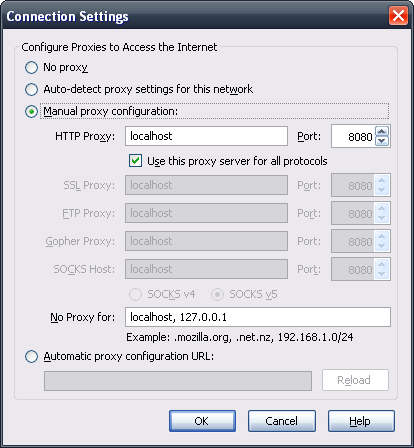Open the Help button
The image size is (414, 448).
pos(361,421)
